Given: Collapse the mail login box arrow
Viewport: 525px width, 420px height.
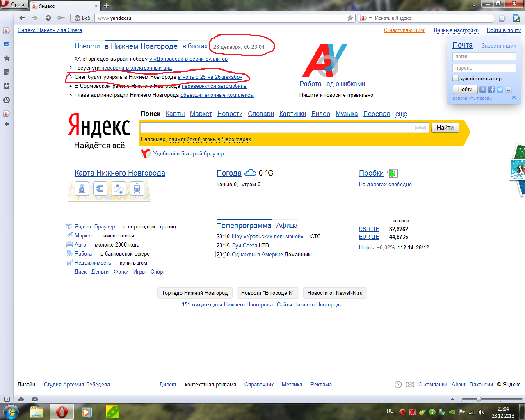Looking at the screenshot, I should point(514,98).
